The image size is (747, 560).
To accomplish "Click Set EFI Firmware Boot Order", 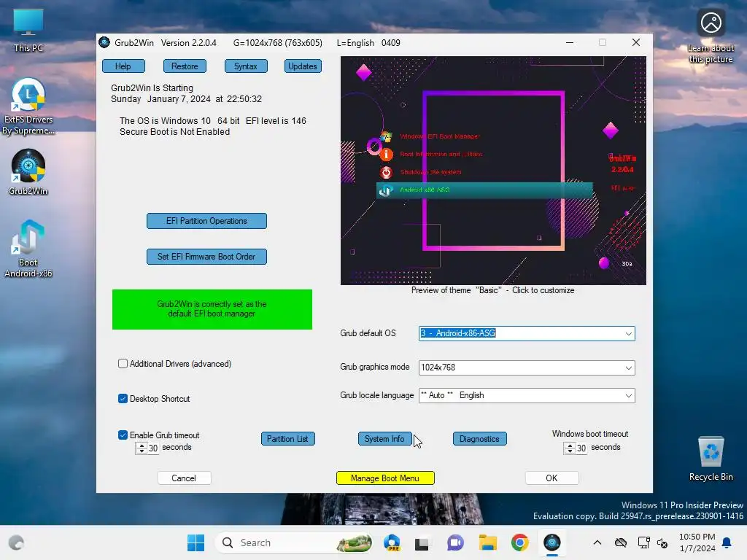I will tap(206, 257).
